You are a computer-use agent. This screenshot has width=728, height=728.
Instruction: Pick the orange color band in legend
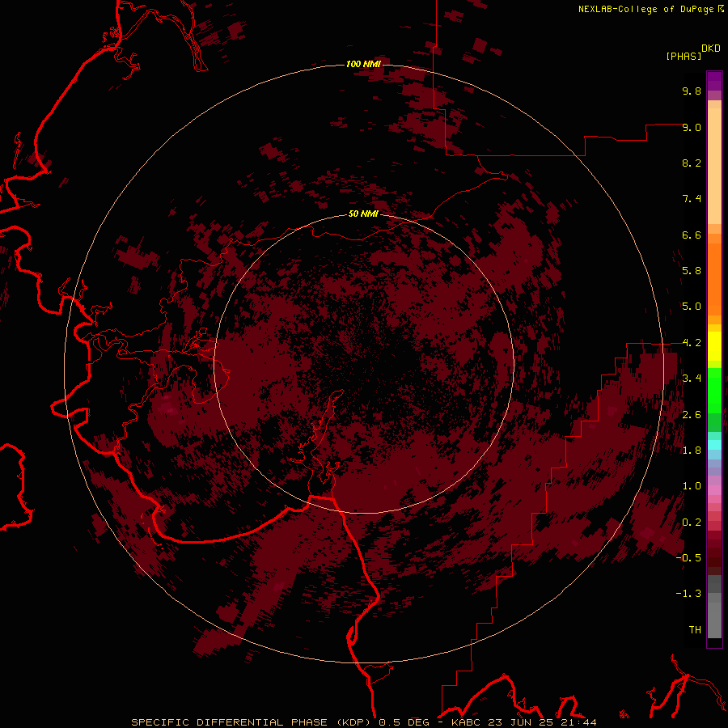(x=714, y=278)
